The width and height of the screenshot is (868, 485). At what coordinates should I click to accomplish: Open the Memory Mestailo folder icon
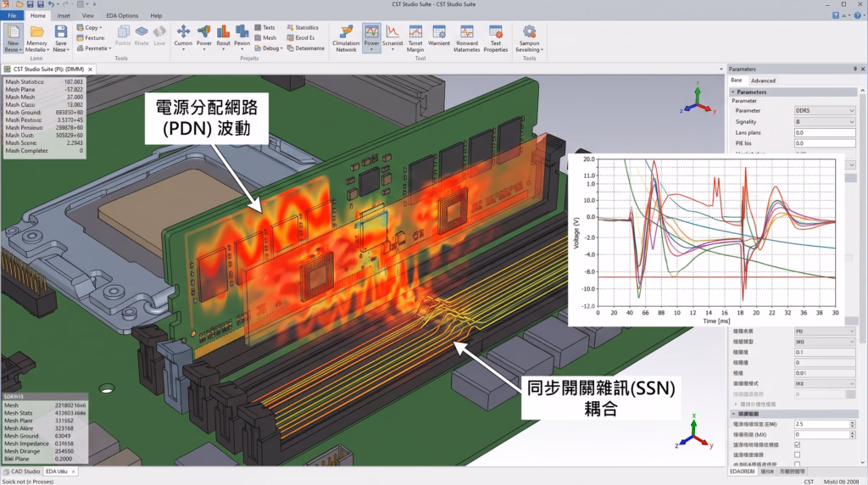[x=37, y=32]
